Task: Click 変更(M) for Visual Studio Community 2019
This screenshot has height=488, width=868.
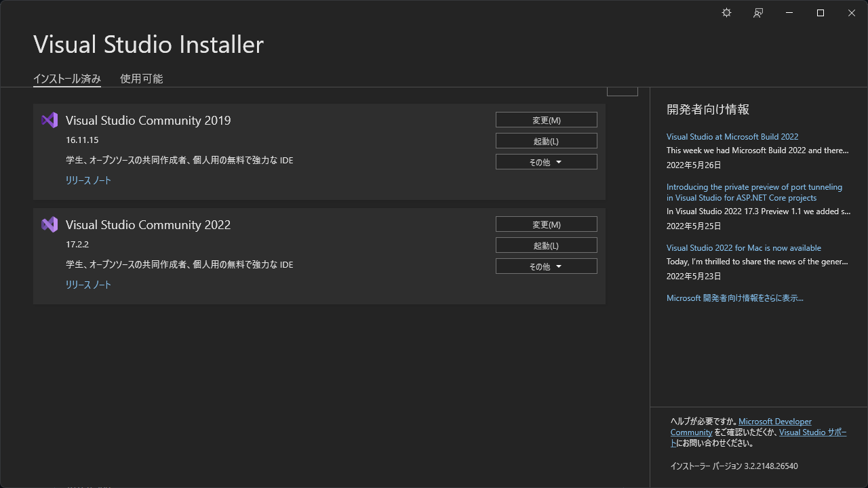Action: coord(546,119)
